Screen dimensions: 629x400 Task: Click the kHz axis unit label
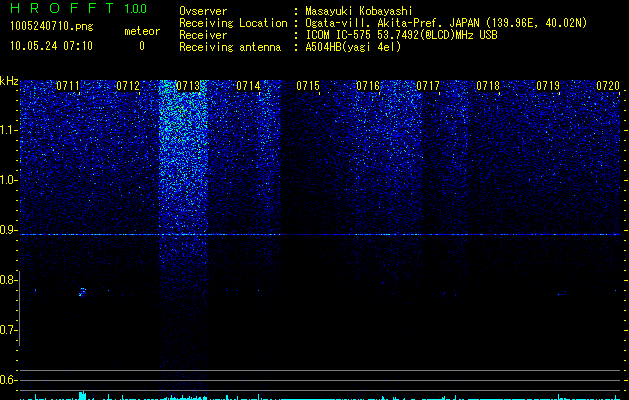(x=9, y=81)
